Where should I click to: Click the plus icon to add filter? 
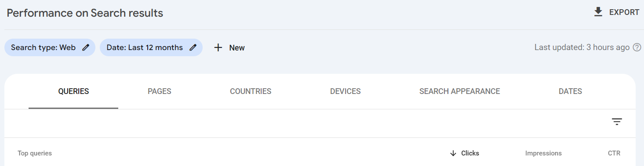pyautogui.click(x=218, y=47)
